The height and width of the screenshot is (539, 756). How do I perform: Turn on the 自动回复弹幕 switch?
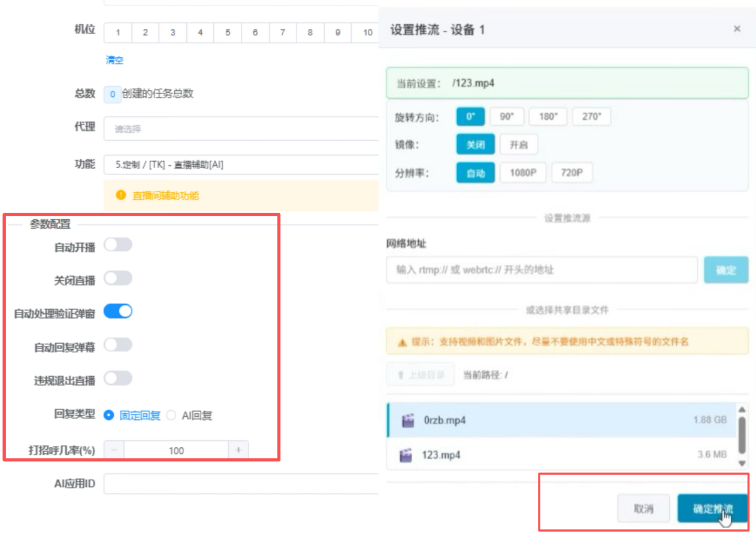[x=118, y=345]
